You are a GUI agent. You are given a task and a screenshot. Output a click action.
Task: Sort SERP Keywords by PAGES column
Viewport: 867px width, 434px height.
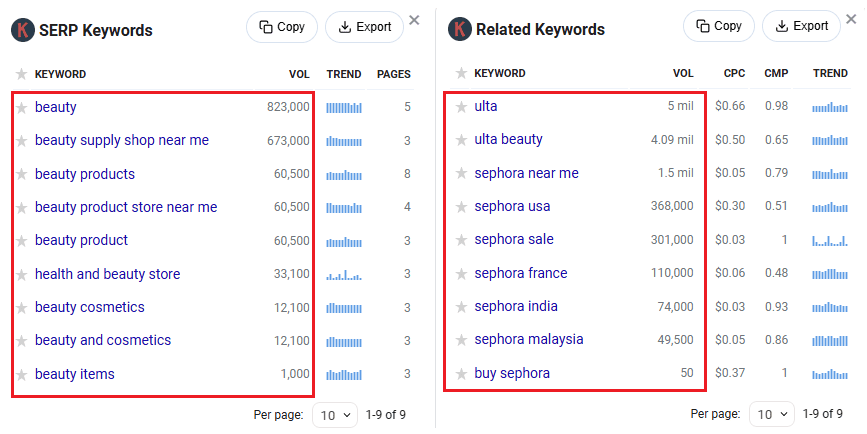click(394, 74)
